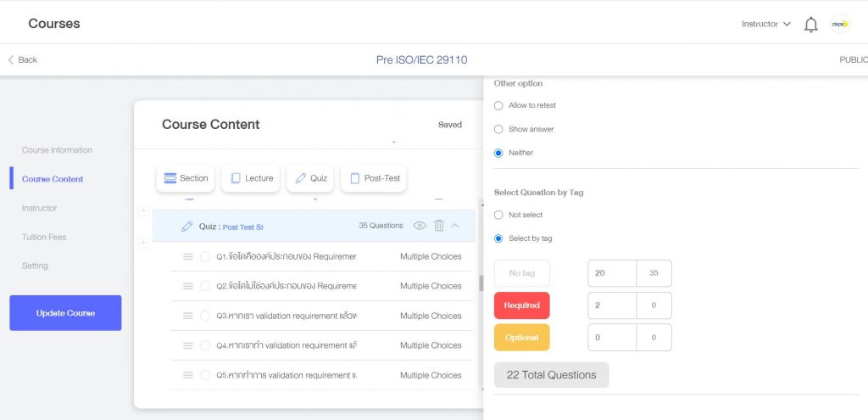The width and height of the screenshot is (868, 420).
Task: Click the circle icon next to question Q2
Action: pyautogui.click(x=205, y=286)
